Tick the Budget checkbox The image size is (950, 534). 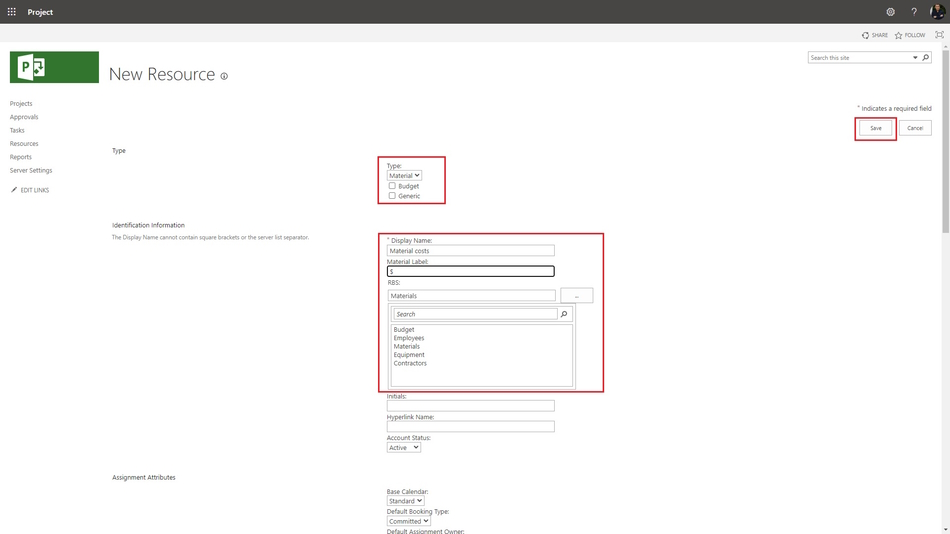[392, 185]
